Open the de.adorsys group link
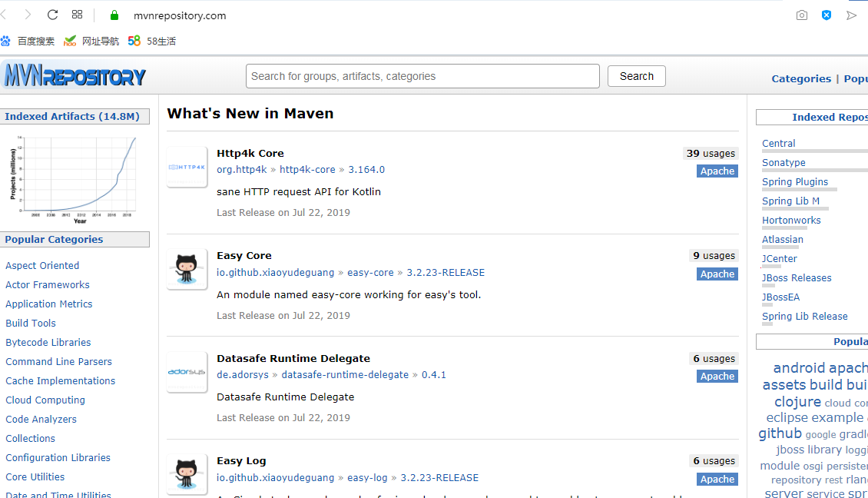The image size is (868, 498). [243, 375]
